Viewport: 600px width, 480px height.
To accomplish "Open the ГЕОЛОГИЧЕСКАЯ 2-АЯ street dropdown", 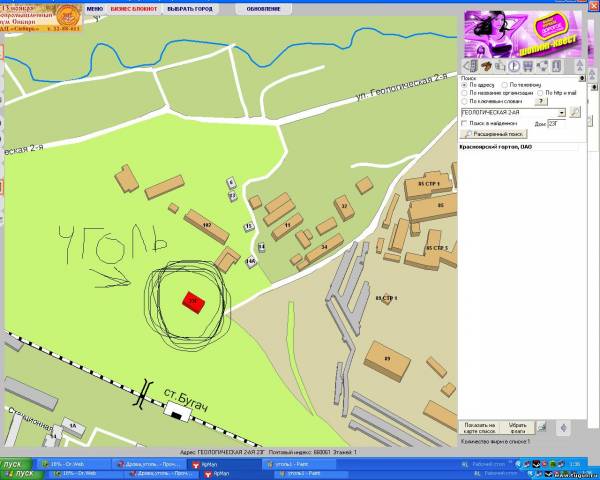I will tap(562, 113).
